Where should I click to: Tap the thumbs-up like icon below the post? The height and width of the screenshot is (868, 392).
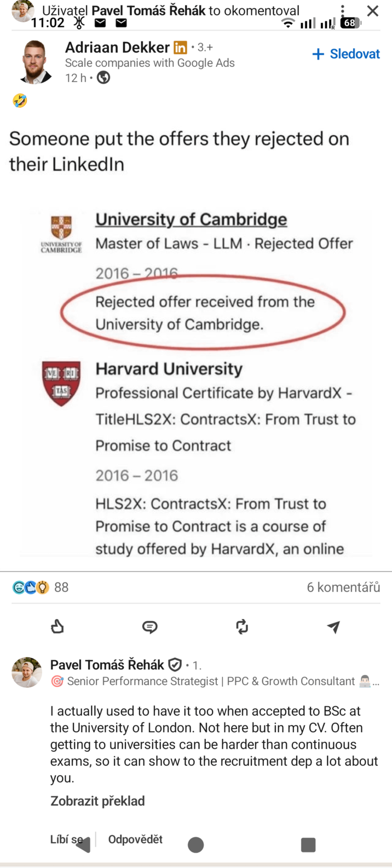point(57,627)
